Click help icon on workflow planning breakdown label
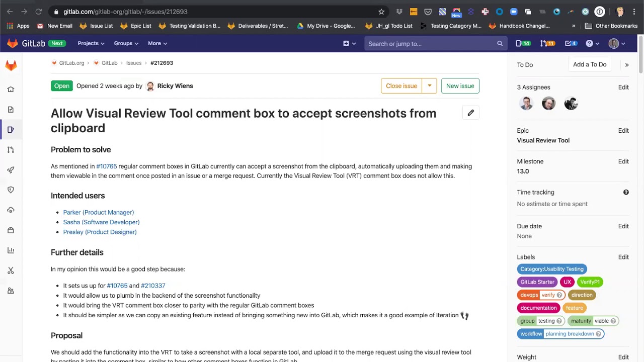The image size is (644, 362). pos(598,334)
